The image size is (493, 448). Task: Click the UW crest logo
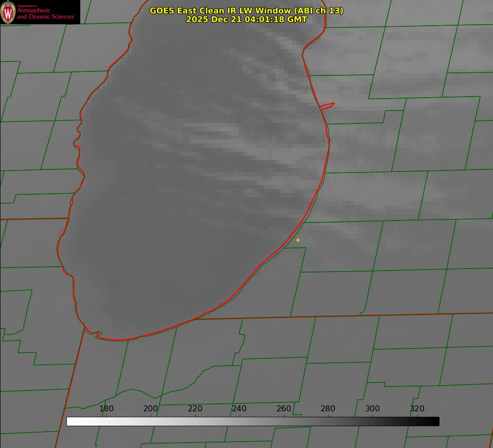click(8, 12)
